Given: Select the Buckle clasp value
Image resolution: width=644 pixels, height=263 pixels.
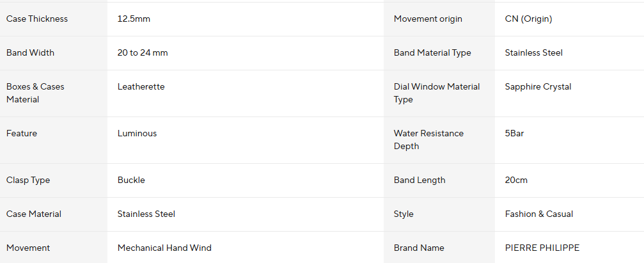Looking at the screenshot, I should tap(131, 180).
